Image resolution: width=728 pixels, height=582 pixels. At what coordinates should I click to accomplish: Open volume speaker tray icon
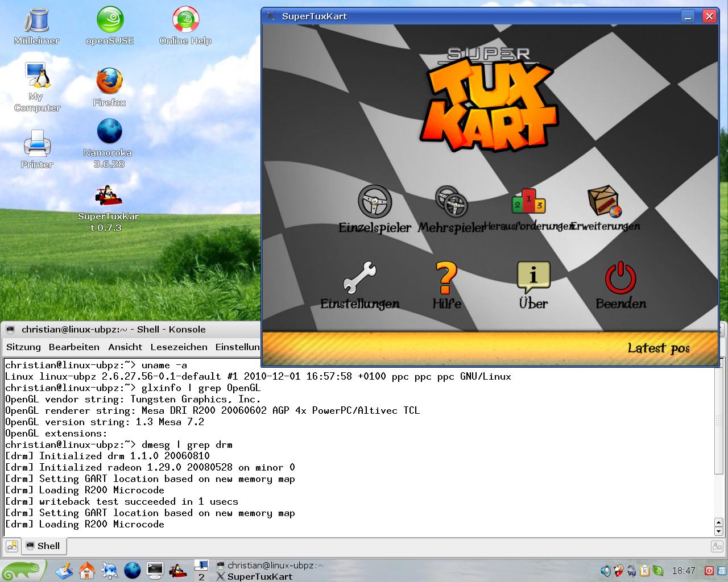point(606,571)
